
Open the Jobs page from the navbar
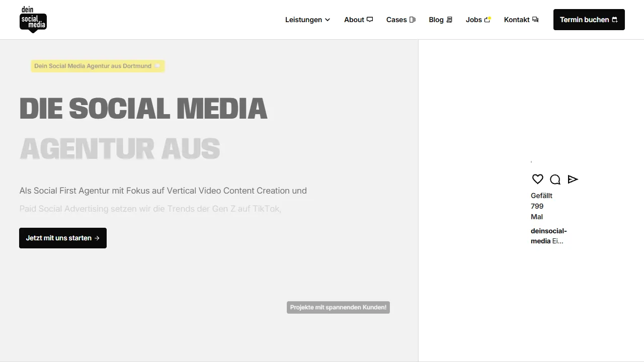point(474,20)
